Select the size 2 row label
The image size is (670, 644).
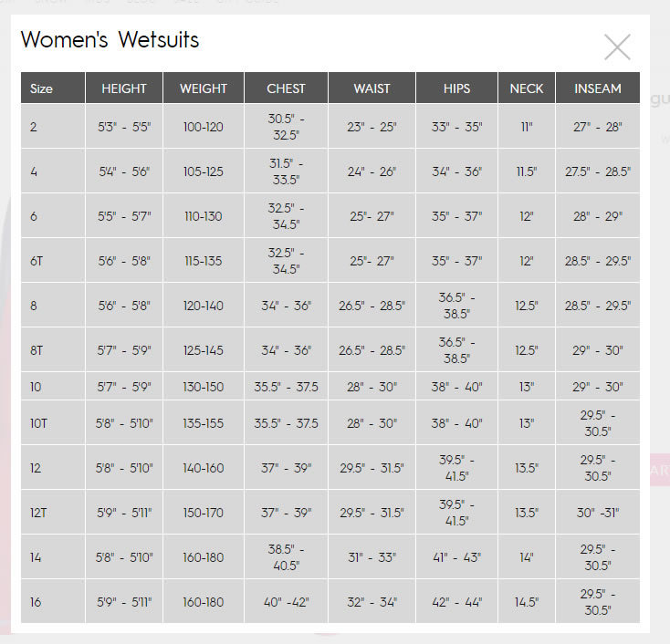[x=34, y=127]
